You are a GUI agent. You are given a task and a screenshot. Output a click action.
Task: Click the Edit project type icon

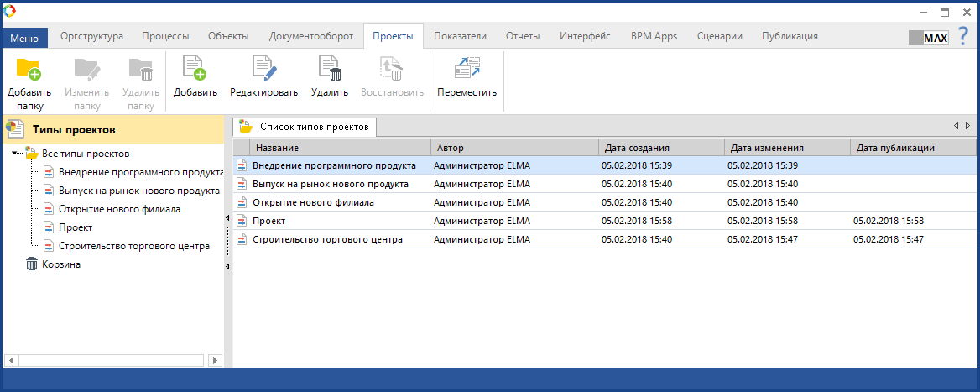[263, 69]
